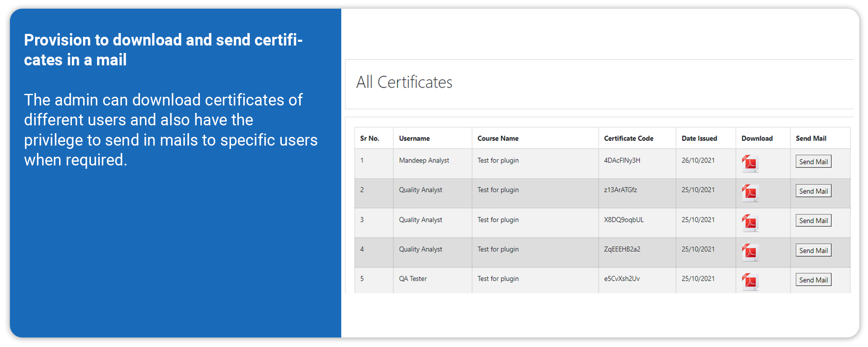Download PDF certificate for Mandeep Analyst
The width and height of the screenshot is (868, 347).
749,163
